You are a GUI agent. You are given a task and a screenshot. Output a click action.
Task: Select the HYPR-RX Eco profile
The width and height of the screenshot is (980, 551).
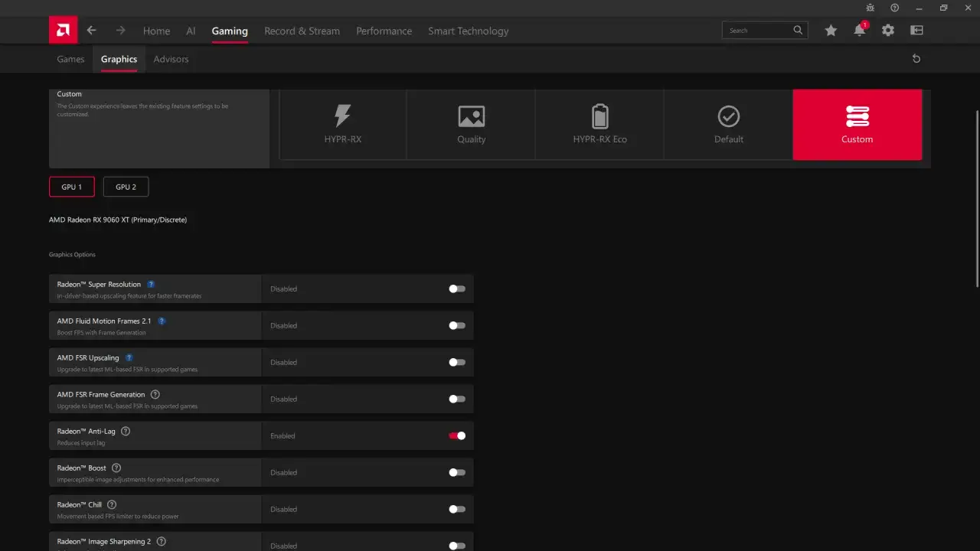point(599,125)
